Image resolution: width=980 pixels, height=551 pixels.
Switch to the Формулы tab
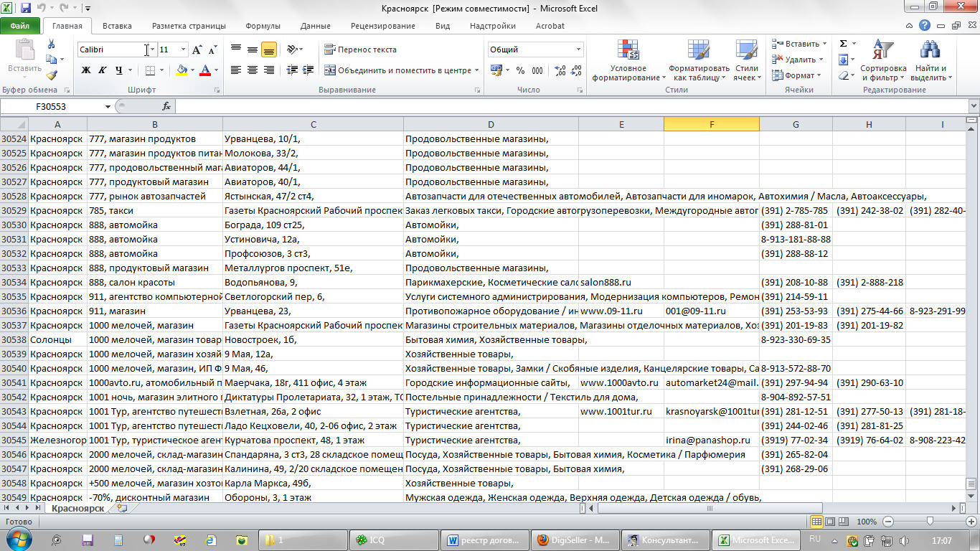click(263, 26)
